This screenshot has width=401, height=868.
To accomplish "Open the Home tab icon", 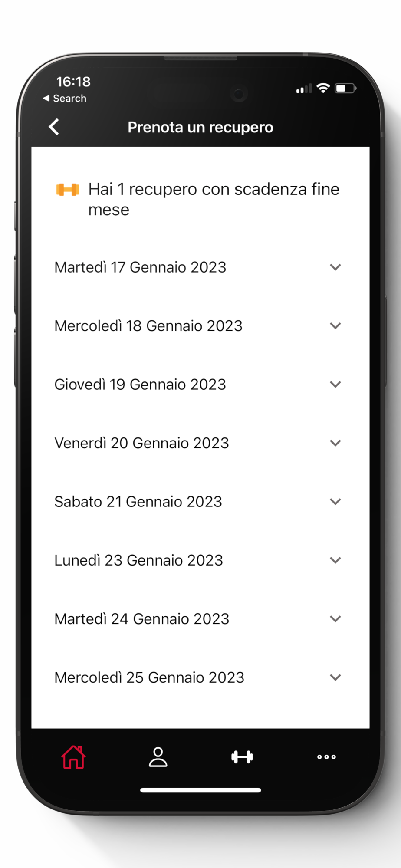I will (x=73, y=757).
